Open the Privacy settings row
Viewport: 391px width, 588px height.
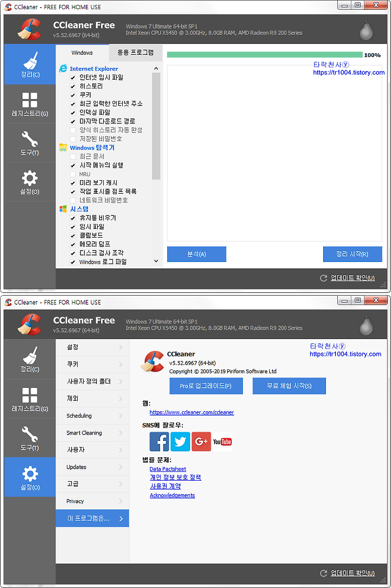92,501
